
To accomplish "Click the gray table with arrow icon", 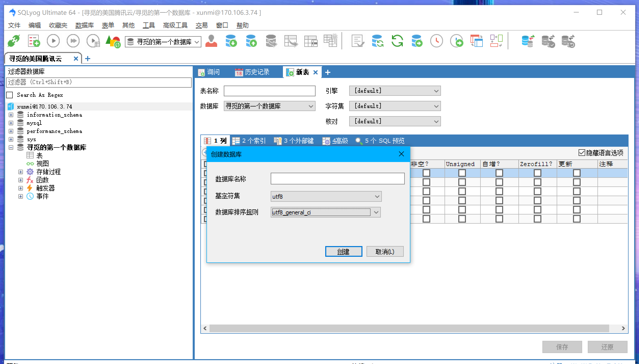I will tap(291, 41).
